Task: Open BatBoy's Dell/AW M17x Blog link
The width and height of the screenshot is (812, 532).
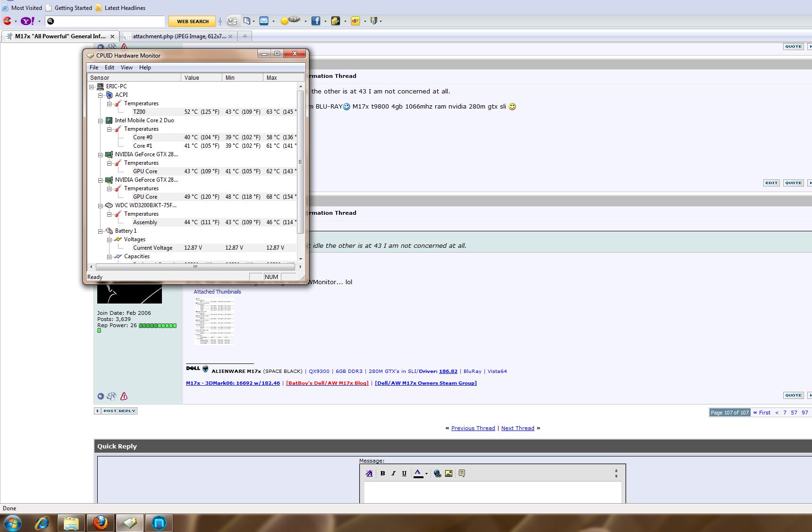Action: point(327,383)
